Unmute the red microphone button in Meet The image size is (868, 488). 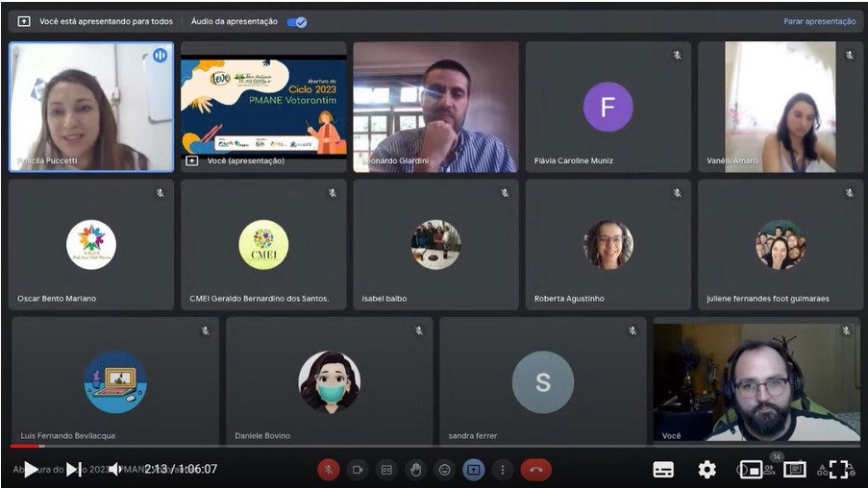(329, 470)
